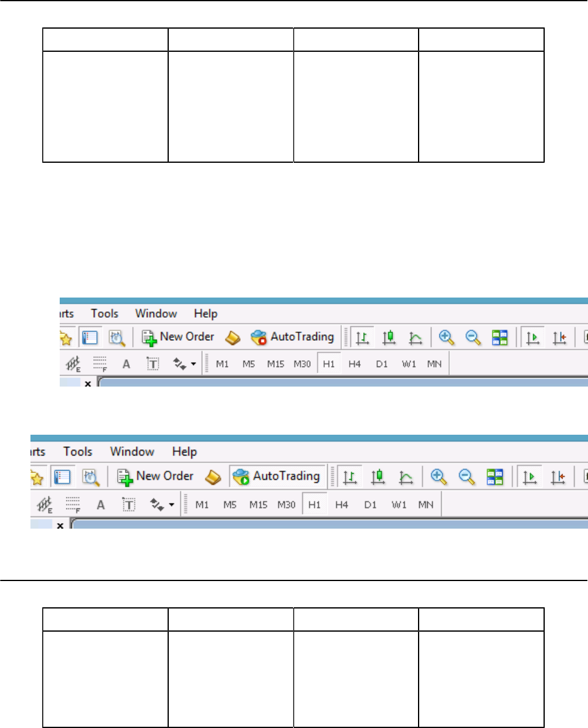The image size is (588, 728).
Task: Select H1 timeframe in upper image
Action: (328, 364)
